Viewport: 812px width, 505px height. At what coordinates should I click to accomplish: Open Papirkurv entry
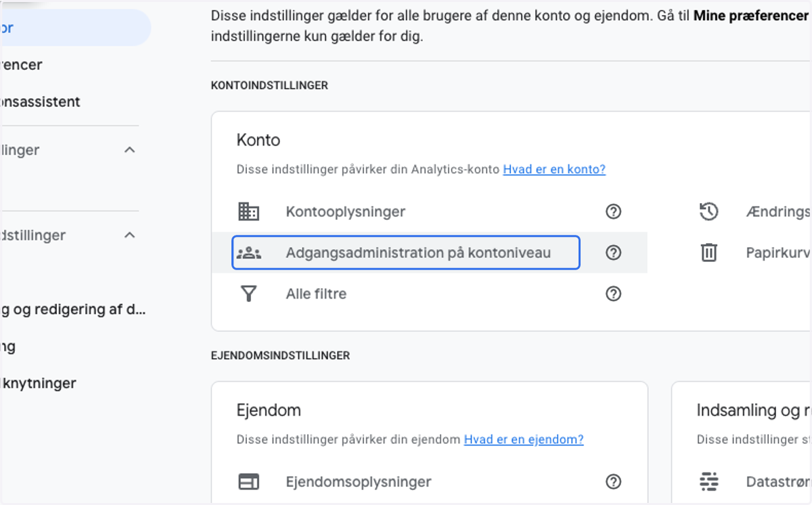[x=777, y=253]
